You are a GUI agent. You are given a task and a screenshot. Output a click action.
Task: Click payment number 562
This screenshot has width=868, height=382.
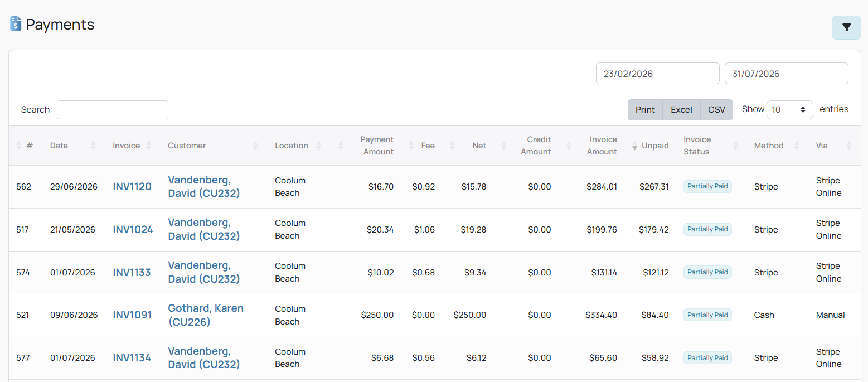click(x=23, y=187)
